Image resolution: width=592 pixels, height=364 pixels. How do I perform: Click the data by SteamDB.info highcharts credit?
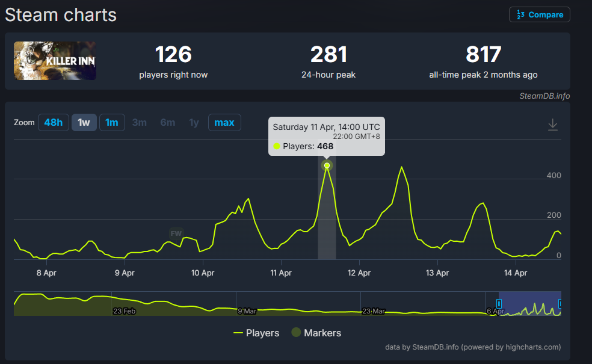point(473,347)
